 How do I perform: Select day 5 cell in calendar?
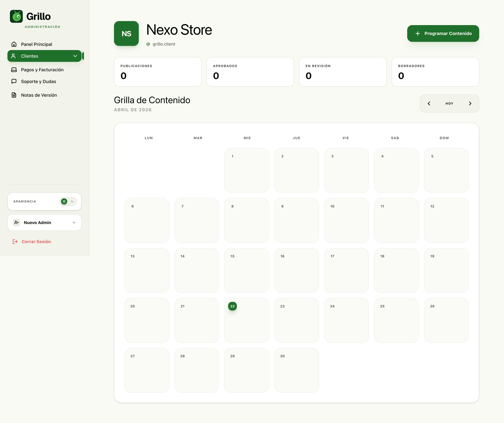[446, 170]
